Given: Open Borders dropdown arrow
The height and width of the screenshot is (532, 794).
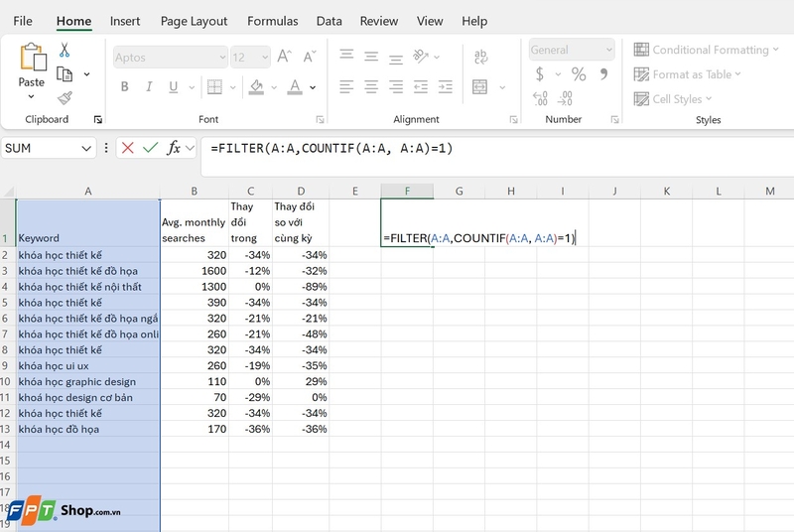Looking at the screenshot, I should pyautogui.click(x=233, y=87).
